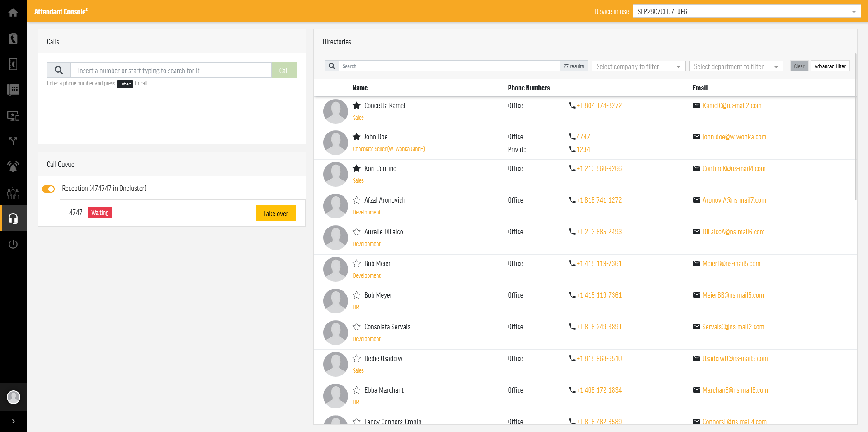Screen dimensions: 868x432
Task: Click the Dedie Osadciw name
Action: point(383,358)
